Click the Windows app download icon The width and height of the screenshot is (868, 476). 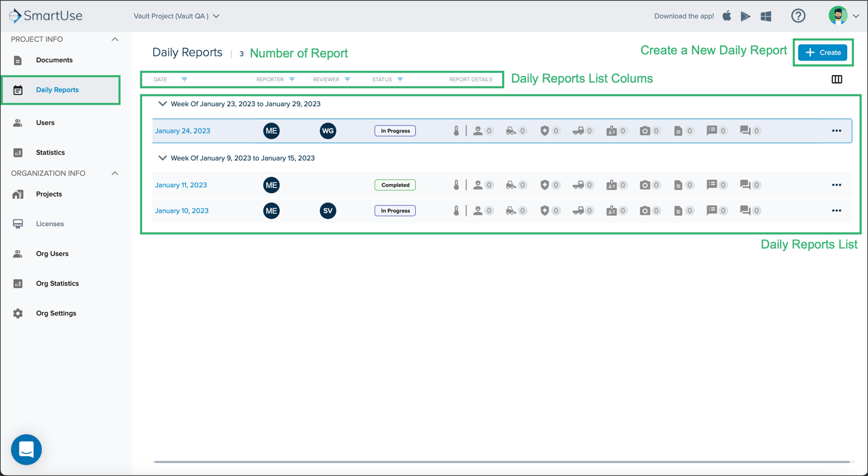coord(766,16)
